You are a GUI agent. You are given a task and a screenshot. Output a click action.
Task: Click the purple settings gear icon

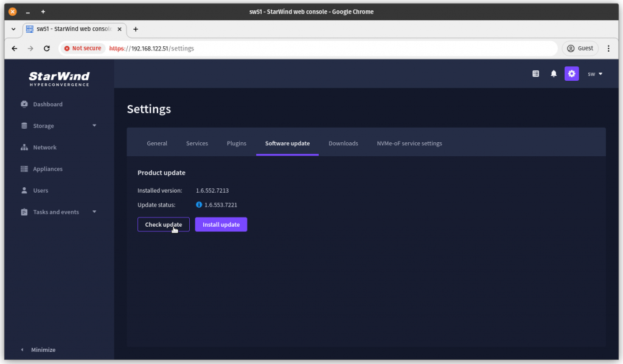tap(571, 74)
